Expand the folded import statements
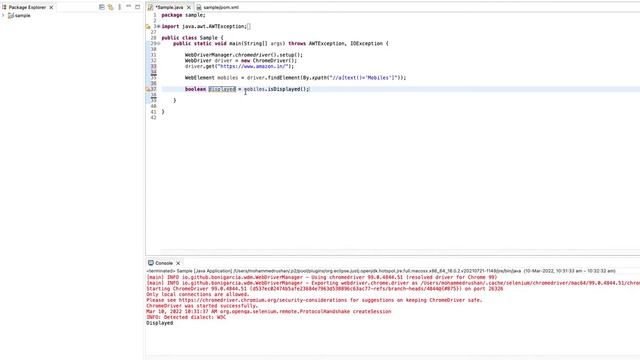This screenshot has width=640, height=360. click(159, 26)
